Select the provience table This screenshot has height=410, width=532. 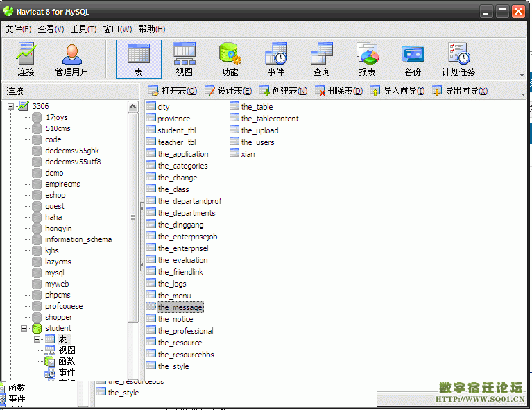pyautogui.click(x=174, y=119)
